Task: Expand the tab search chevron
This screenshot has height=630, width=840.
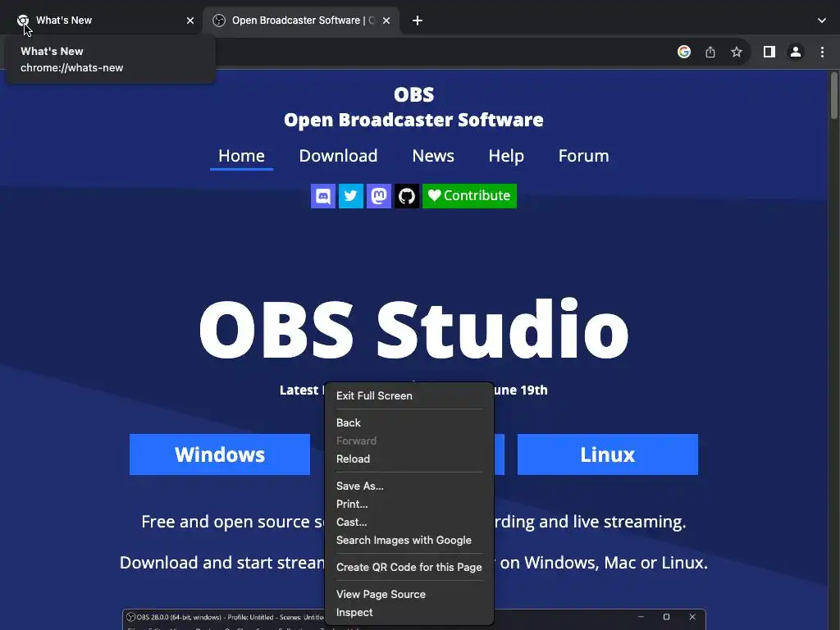Action: pos(822,21)
